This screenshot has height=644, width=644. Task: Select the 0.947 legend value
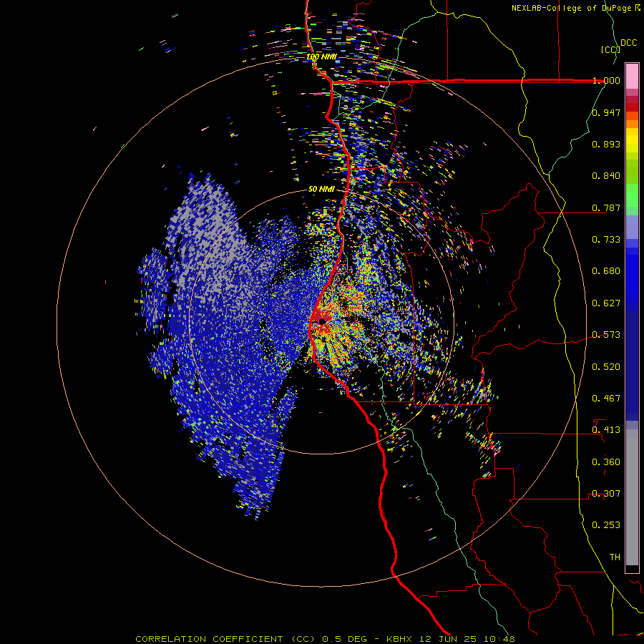click(606, 112)
